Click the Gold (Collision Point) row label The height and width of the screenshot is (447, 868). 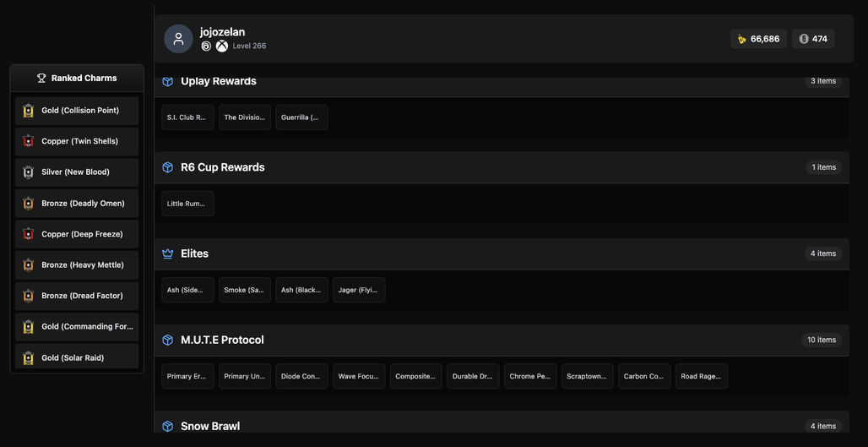80,111
